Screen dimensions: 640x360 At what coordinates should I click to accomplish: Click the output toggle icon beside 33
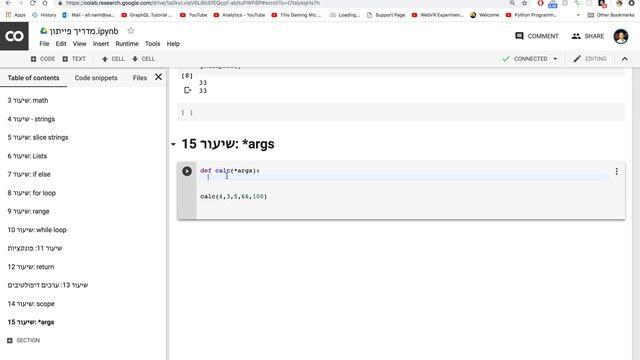[187, 90]
